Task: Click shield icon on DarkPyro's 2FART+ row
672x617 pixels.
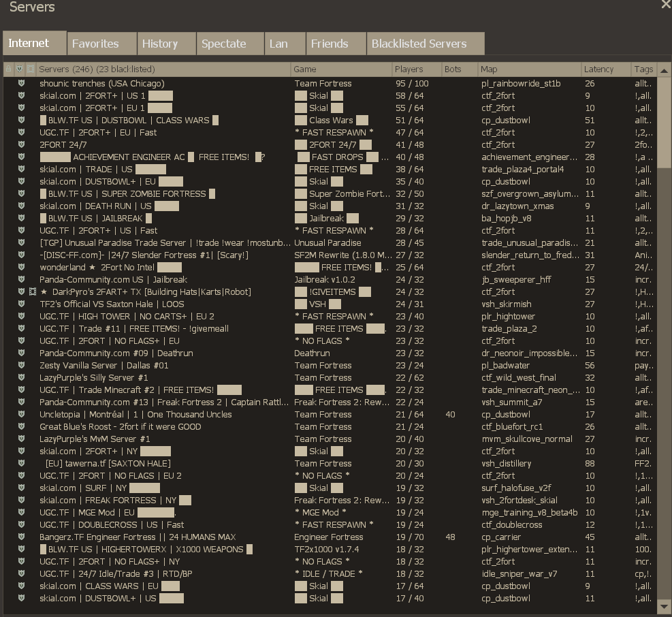Action: [x=21, y=291]
